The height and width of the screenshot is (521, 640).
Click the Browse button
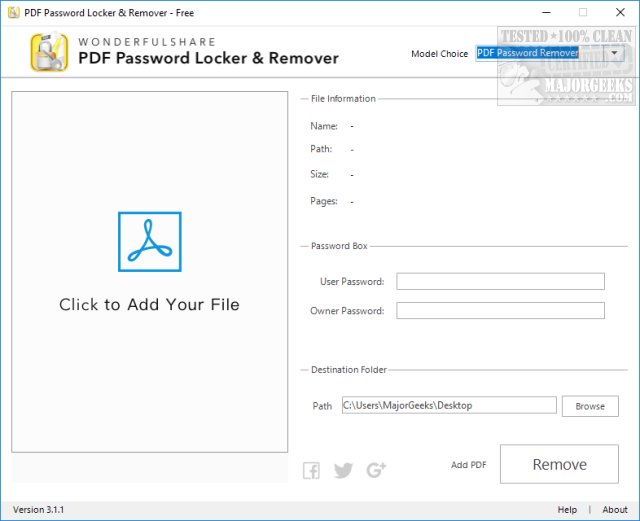590,406
